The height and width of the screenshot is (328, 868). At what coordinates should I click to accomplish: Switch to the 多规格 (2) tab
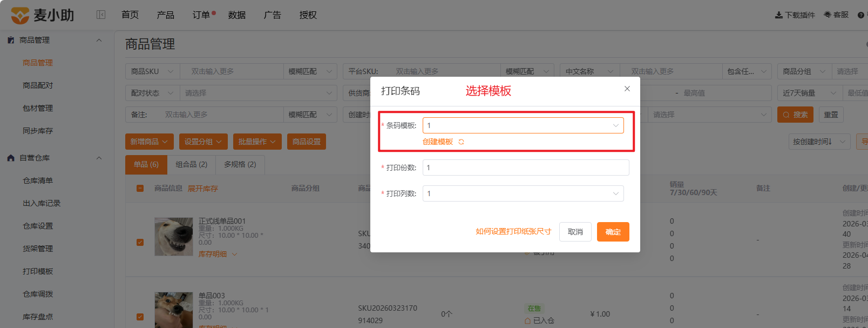coord(240,164)
